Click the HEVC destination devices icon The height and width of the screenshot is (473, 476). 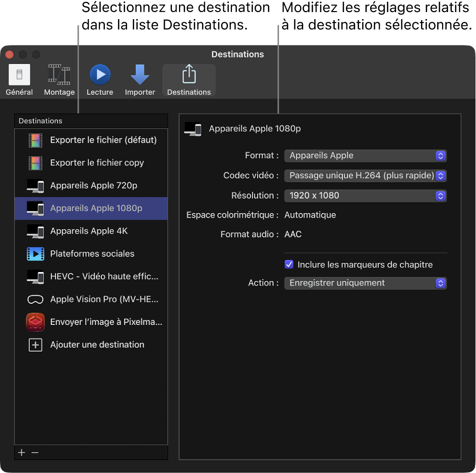click(x=35, y=277)
